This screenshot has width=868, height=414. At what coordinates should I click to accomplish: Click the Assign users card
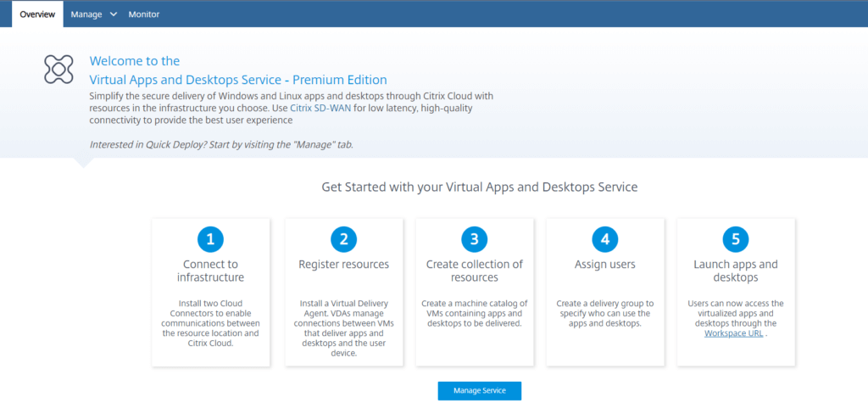[605, 292]
